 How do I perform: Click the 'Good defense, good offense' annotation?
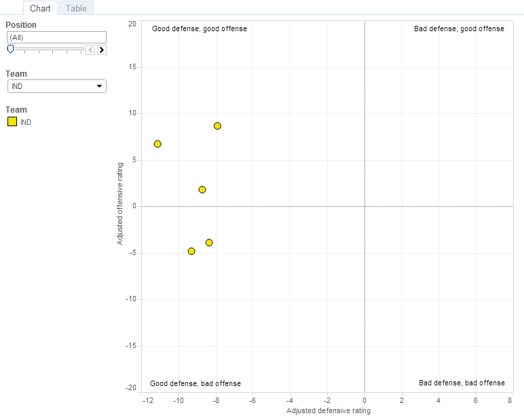(199, 29)
